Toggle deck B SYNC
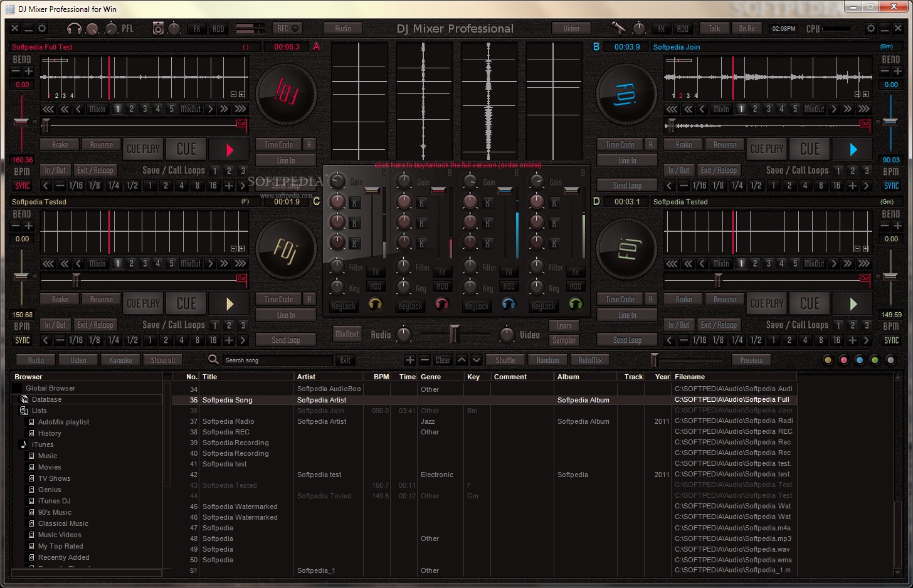 click(x=891, y=186)
